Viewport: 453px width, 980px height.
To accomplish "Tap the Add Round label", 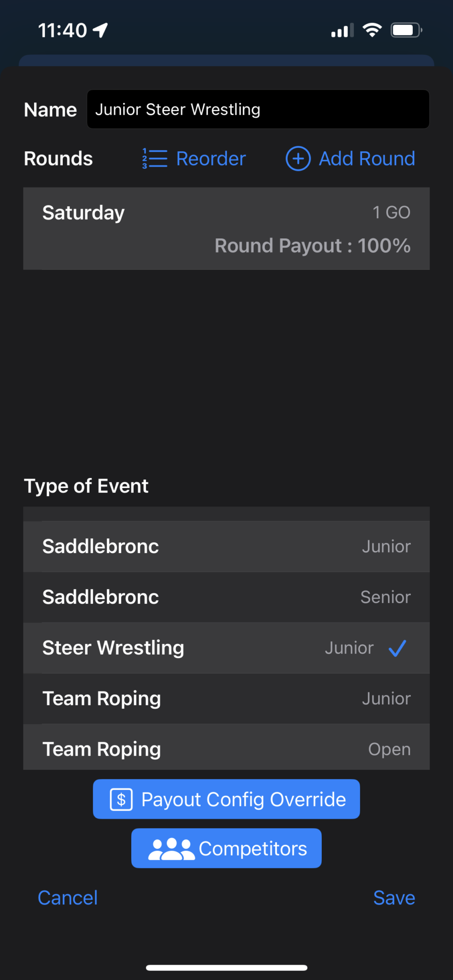I will [x=367, y=158].
